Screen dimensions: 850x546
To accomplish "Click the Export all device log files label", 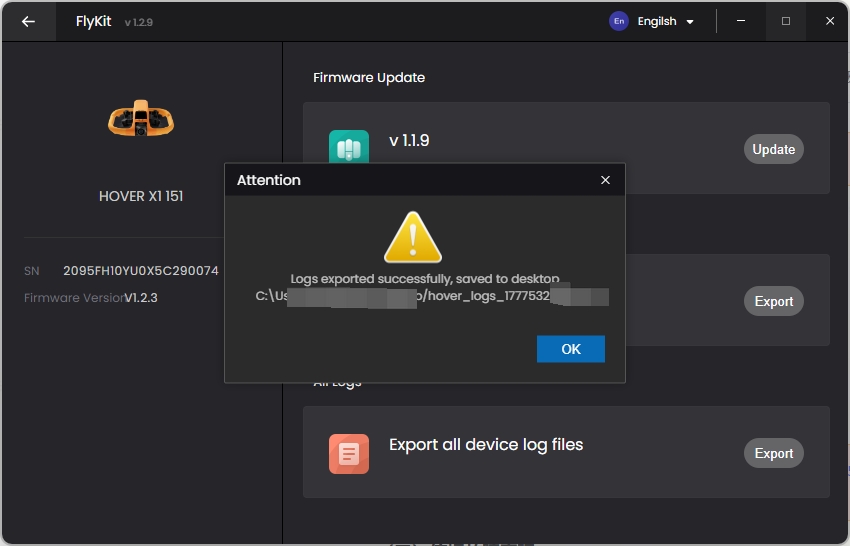I will coord(486,445).
